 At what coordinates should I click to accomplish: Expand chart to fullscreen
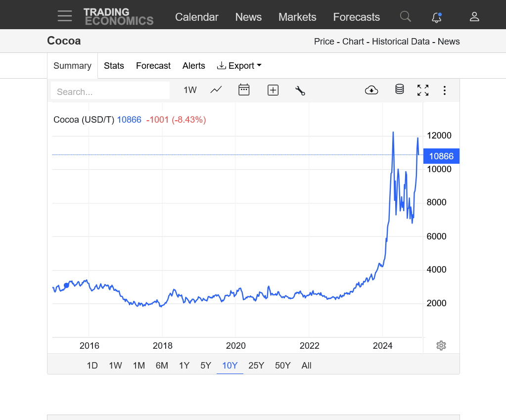pyautogui.click(x=423, y=90)
